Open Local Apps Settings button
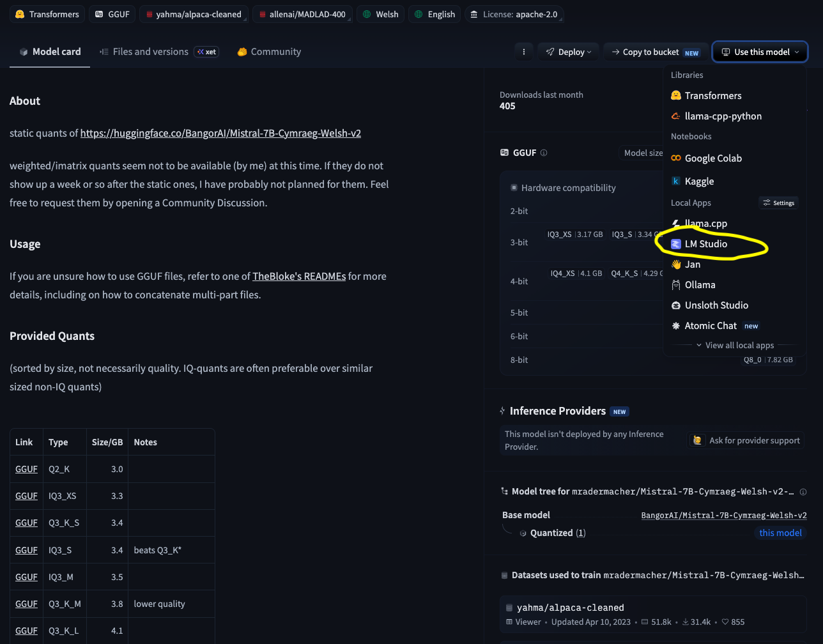This screenshot has height=644, width=823. coord(778,203)
